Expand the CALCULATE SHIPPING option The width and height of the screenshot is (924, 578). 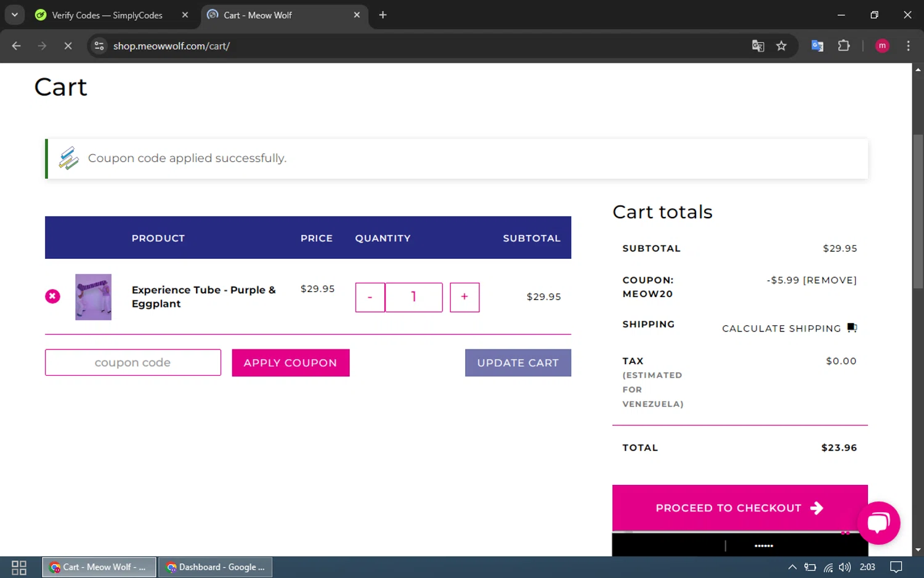[781, 328]
